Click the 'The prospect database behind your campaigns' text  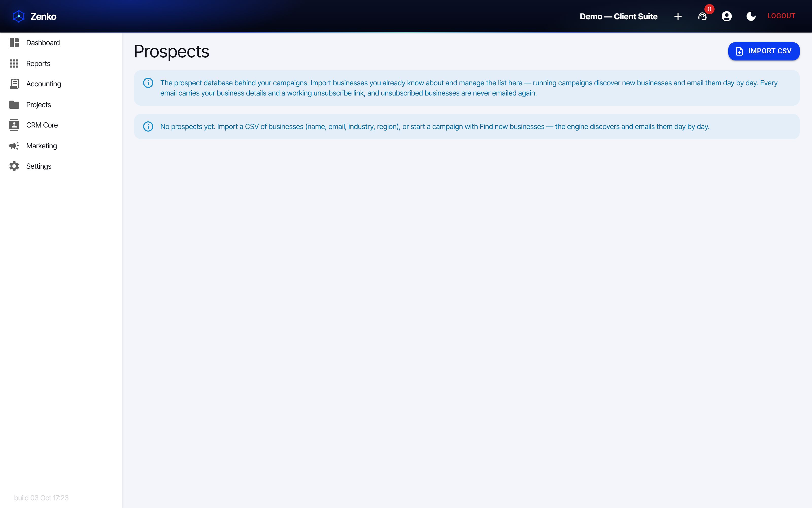coord(469,88)
